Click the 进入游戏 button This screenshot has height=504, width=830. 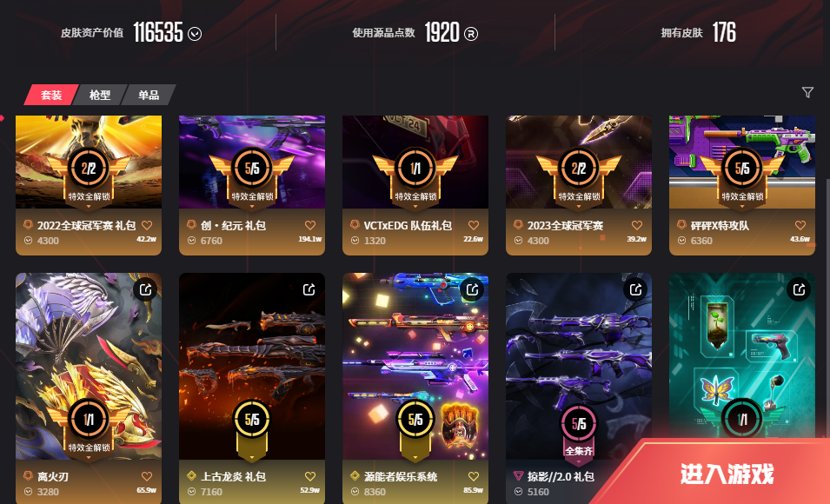(x=727, y=474)
